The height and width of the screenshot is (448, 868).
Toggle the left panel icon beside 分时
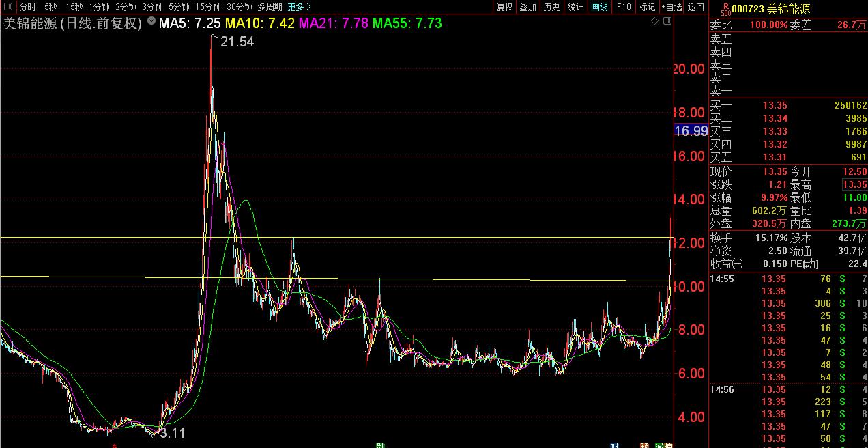click(x=7, y=7)
